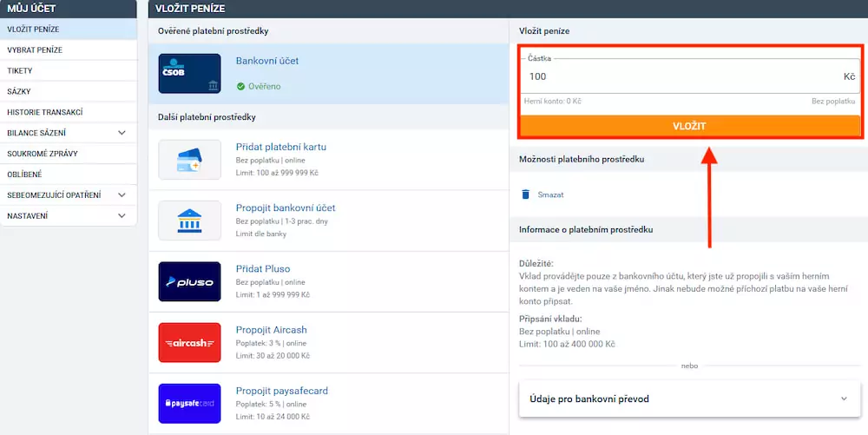Open Soukromé zprávy in the sidebar
Viewport: 868px width, 435px height.
tap(68, 154)
